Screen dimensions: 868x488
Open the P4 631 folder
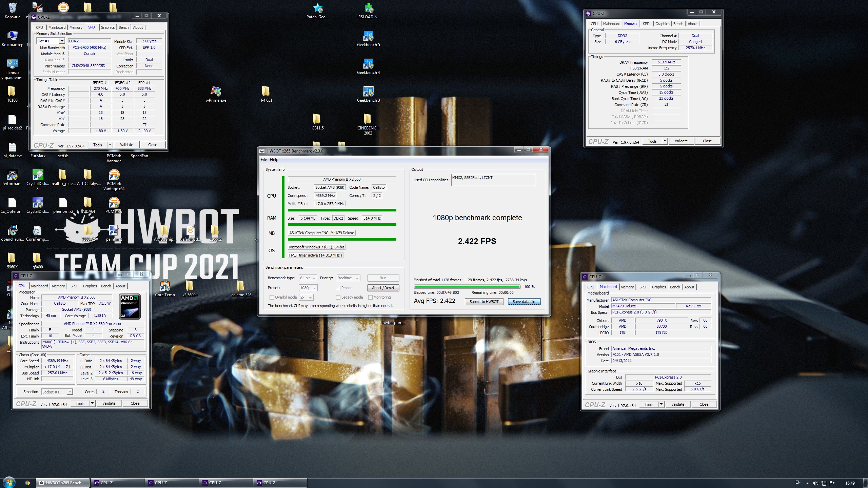coord(267,94)
